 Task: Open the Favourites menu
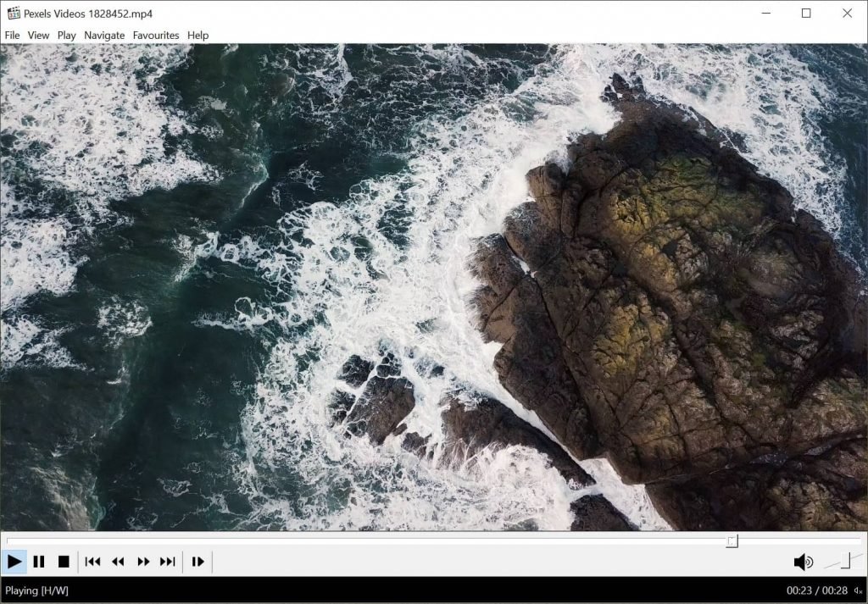pyautogui.click(x=155, y=35)
